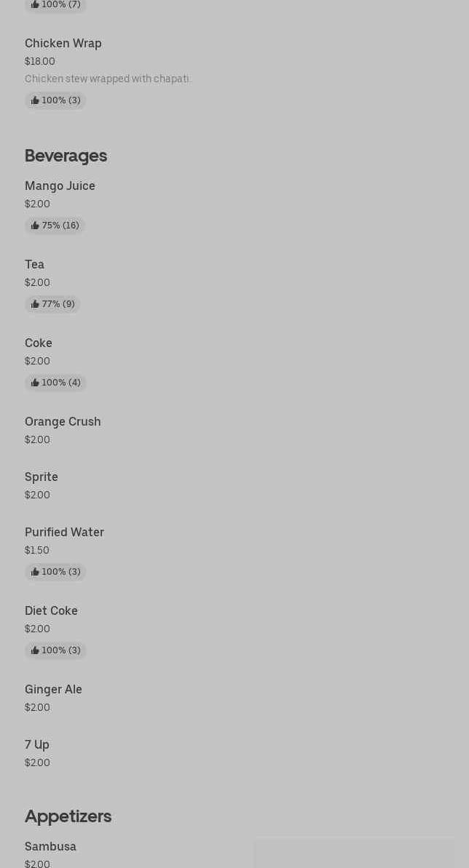The image size is (469, 868).
Task: Click the Appetizers section heading
Action: pos(68,816)
